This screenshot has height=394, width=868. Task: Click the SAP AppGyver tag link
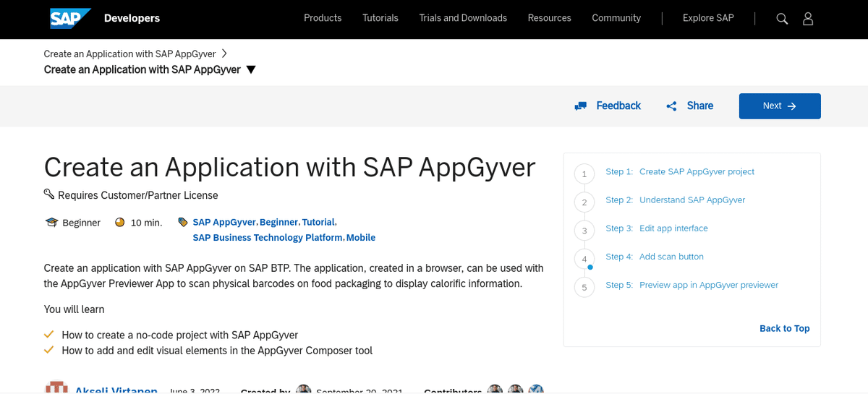[224, 222]
